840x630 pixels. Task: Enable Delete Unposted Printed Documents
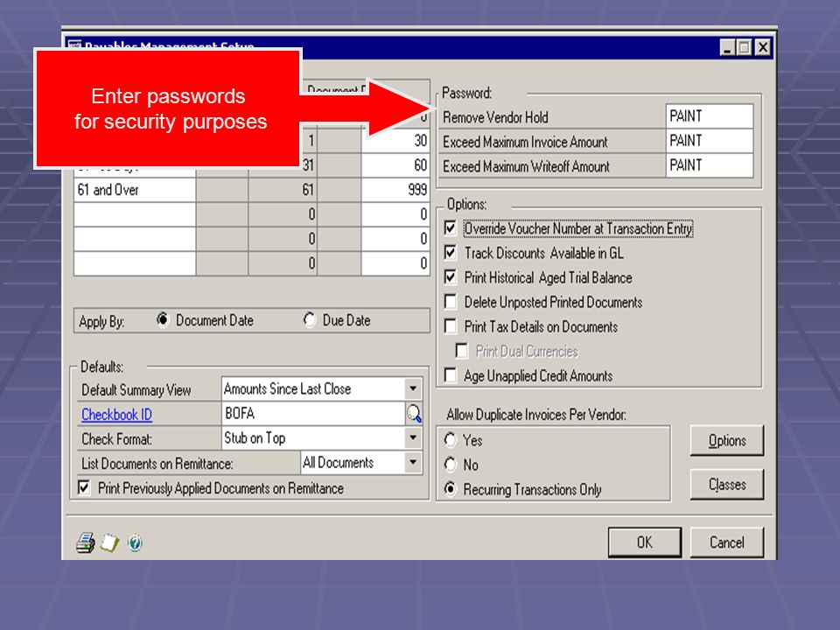click(x=451, y=302)
